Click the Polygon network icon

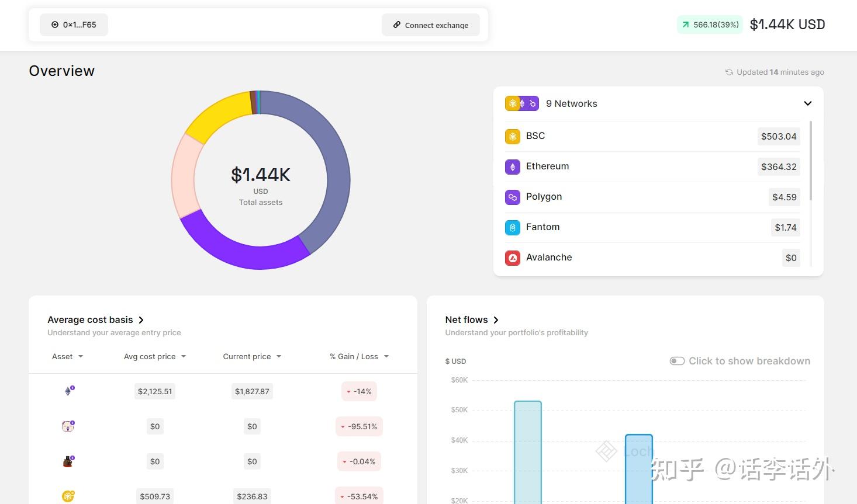[x=512, y=197]
